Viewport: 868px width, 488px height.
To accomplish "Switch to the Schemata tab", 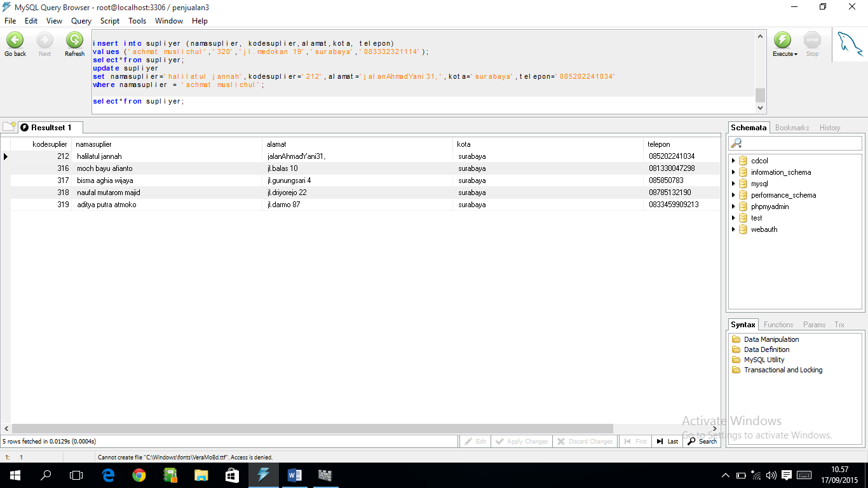I will (749, 128).
